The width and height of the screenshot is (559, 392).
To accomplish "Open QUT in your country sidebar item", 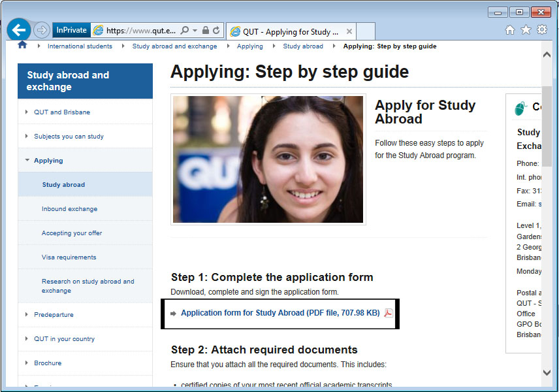I will 64,339.
